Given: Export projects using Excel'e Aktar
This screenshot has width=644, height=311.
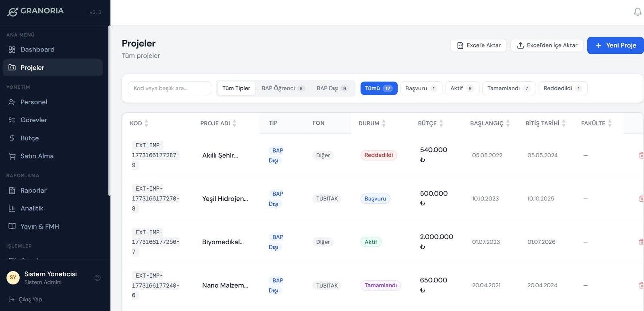Looking at the screenshot, I should coord(478,45).
